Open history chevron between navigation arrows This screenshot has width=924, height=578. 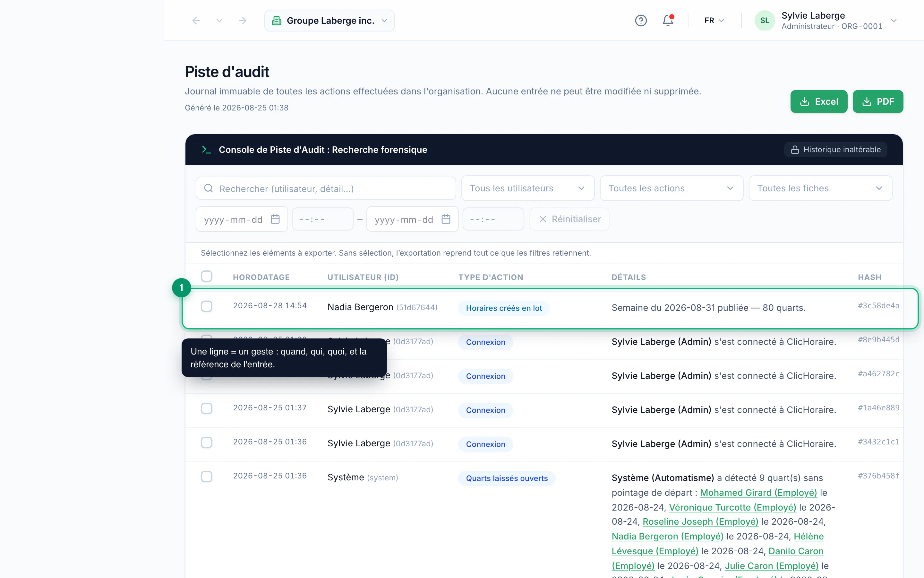pos(219,21)
